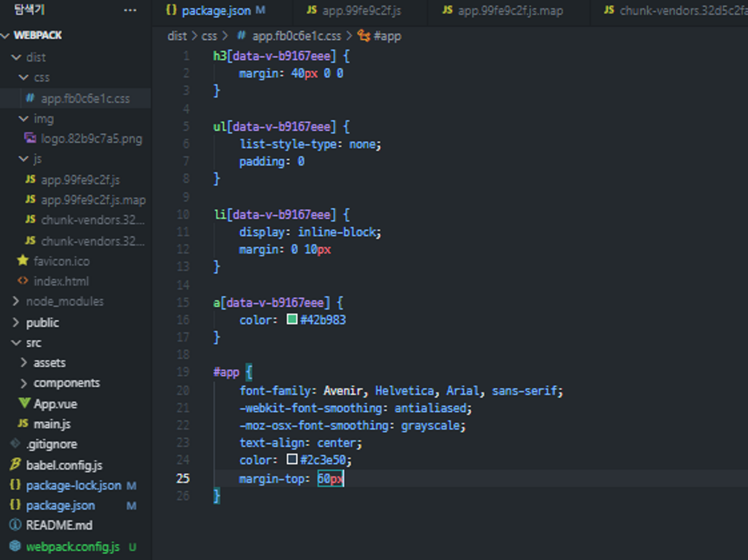This screenshot has height=560, width=748.
Task: Click the explorer three-dots more actions icon
Action: [130, 10]
